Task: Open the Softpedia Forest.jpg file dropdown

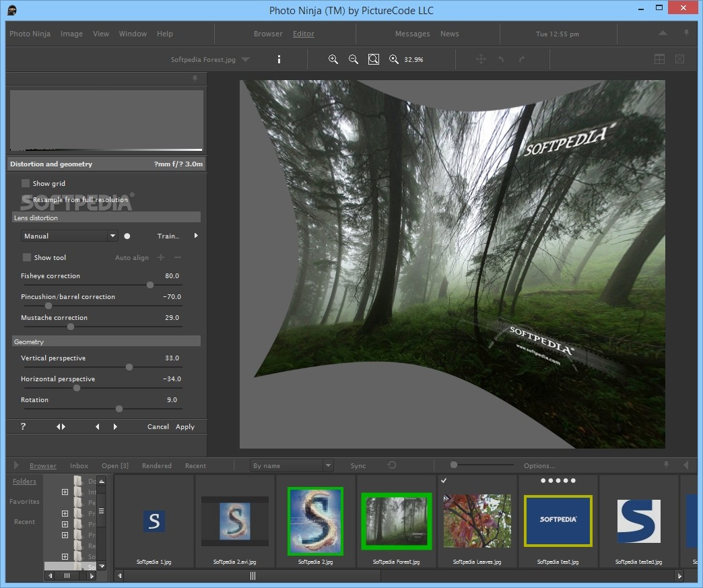Action: coord(245,59)
